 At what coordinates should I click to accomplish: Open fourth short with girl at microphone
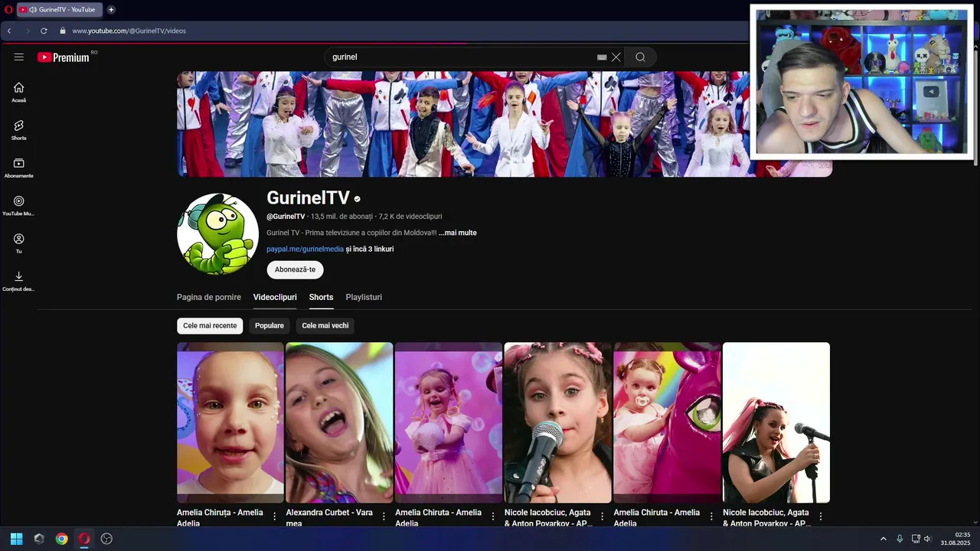(558, 422)
